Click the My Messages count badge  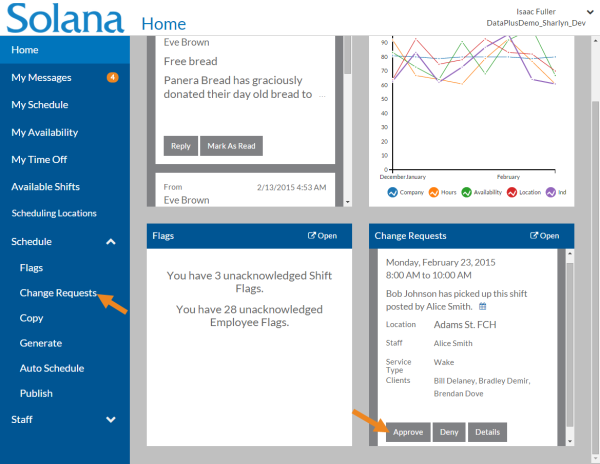pyautogui.click(x=112, y=77)
